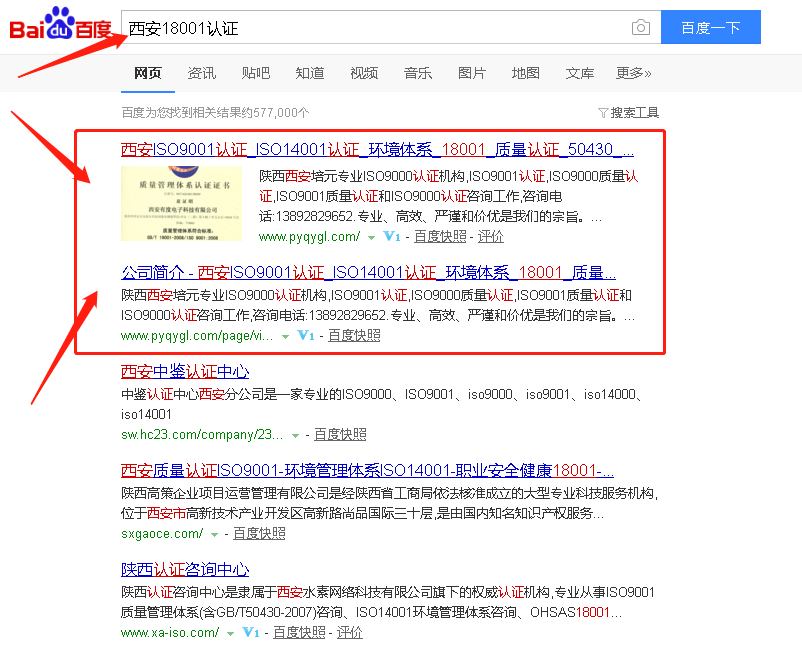Open result 公司简介 - 西安ISO9001认证

368,273
